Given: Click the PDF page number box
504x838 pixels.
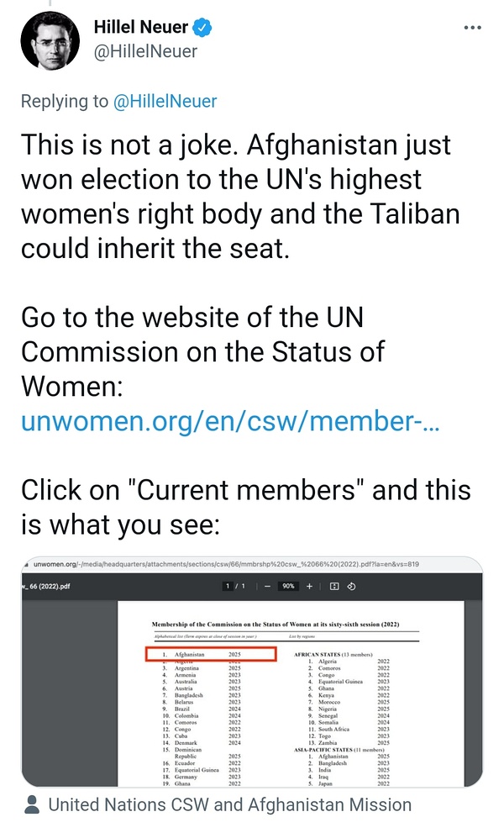Looking at the screenshot, I should tap(228, 586).
